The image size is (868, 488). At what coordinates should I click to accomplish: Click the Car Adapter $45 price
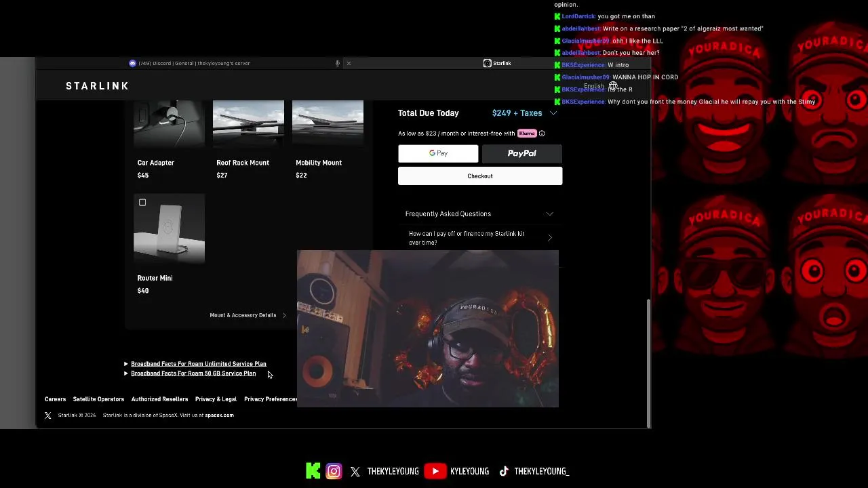(143, 176)
